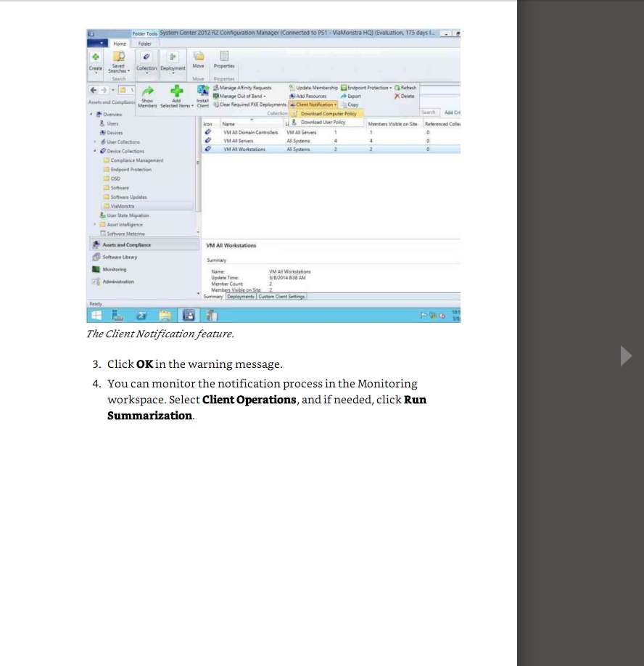The image size is (644, 666).
Task: Switch to the Deployments tab
Action: click(x=240, y=297)
